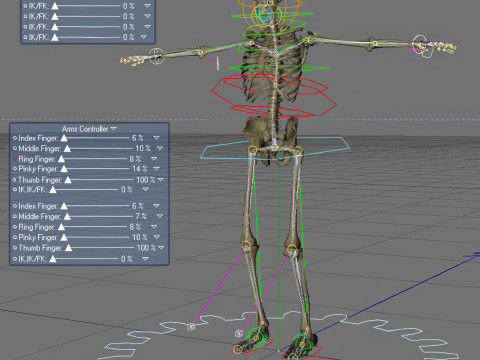Viewport: 480px width, 360px height.
Task: Open dropdown arrow for Pinky Finger 10%
Action: [157, 237]
